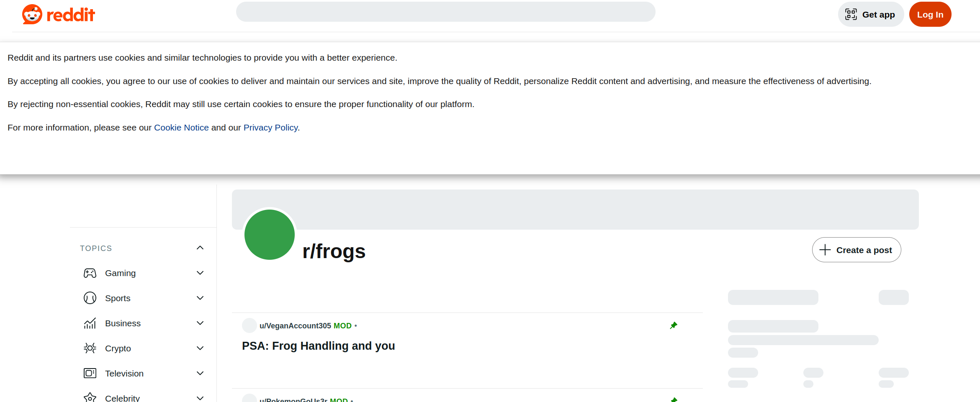This screenshot has width=980, height=402.
Task: Expand the Business topic chevron
Action: (x=200, y=323)
